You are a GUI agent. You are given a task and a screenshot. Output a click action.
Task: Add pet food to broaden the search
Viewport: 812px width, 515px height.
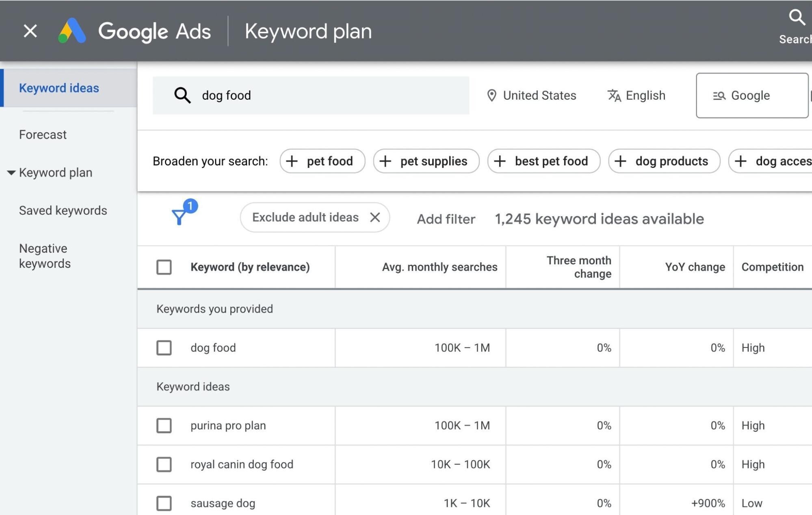pos(322,161)
